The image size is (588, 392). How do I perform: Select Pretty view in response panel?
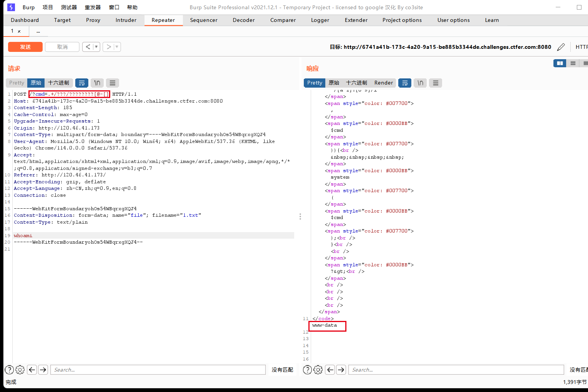pos(315,83)
